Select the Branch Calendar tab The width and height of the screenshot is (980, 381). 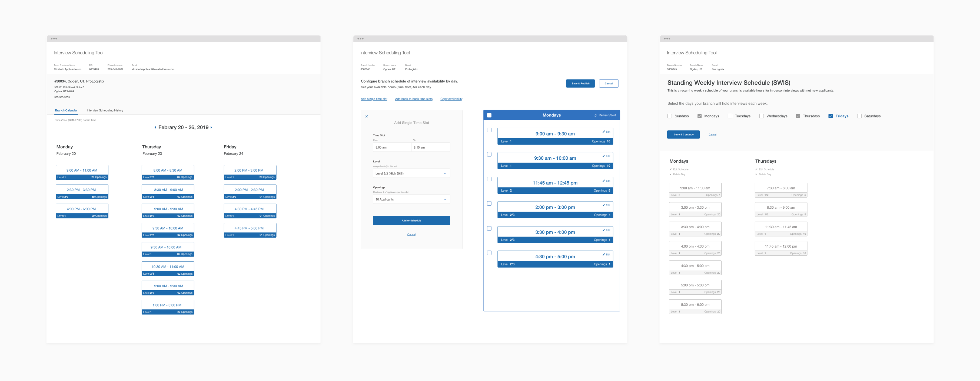66,110
